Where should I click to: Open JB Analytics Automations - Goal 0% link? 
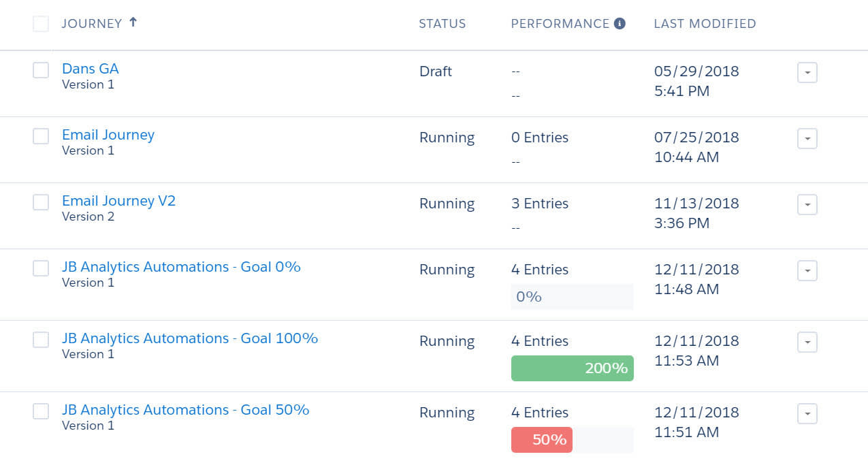click(181, 267)
